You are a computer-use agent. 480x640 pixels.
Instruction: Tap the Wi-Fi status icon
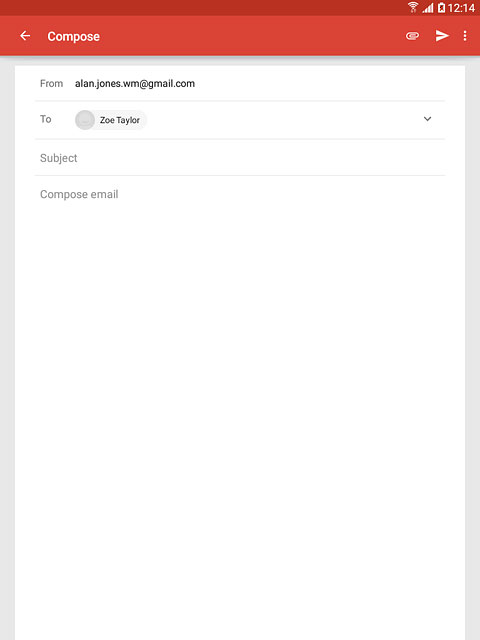pos(413,7)
